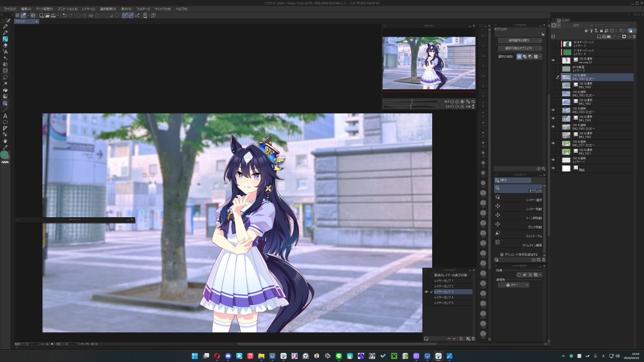Click the New document icon in command bar
Screen dimensions: 644x362
click(x=41, y=15)
